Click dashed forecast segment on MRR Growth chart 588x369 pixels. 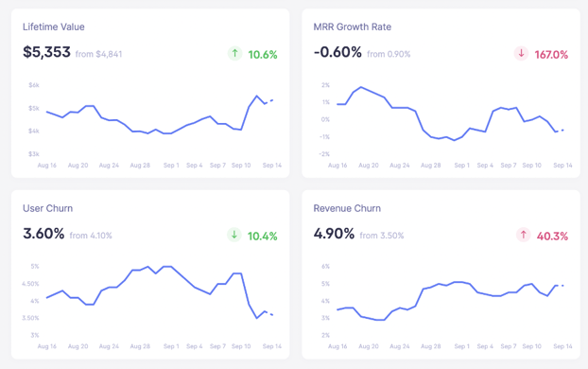[560, 131]
